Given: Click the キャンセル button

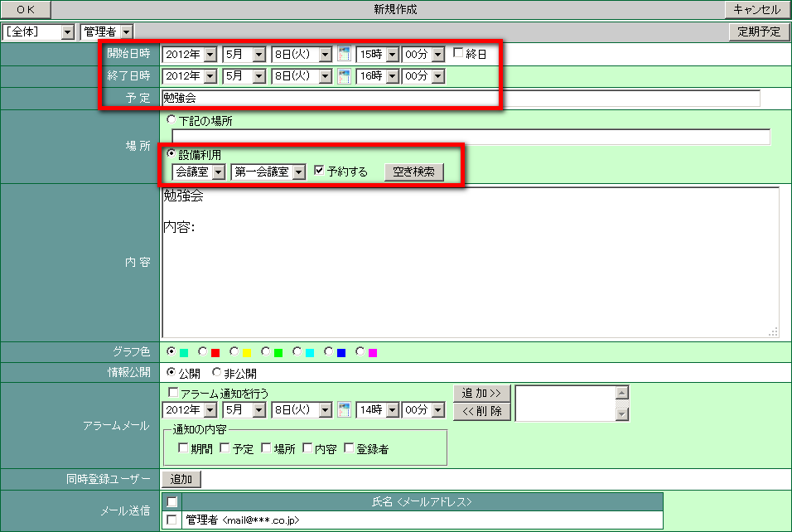Looking at the screenshot, I should coord(756,10).
